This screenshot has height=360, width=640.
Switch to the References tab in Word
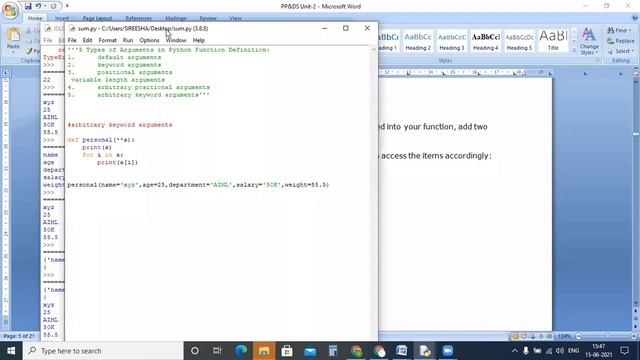click(138, 18)
